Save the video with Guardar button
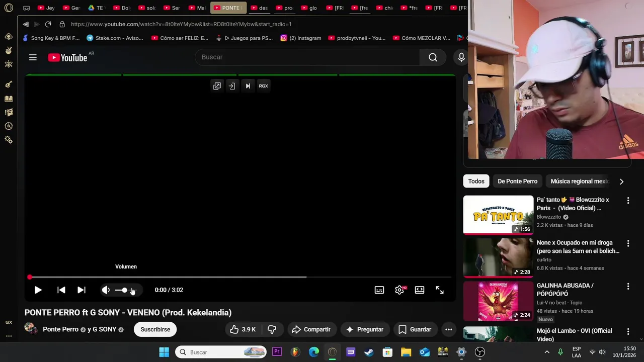The width and height of the screenshot is (644, 362). click(x=415, y=329)
